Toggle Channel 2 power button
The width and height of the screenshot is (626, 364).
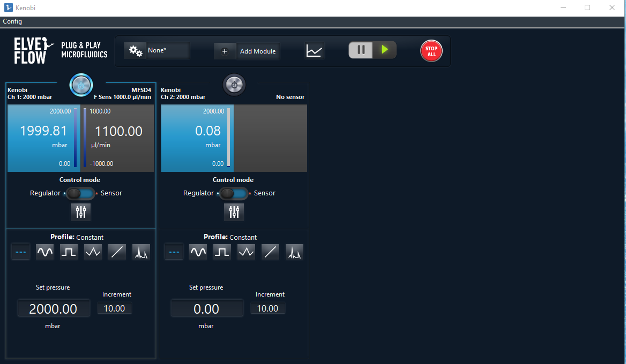click(x=234, y=85)
